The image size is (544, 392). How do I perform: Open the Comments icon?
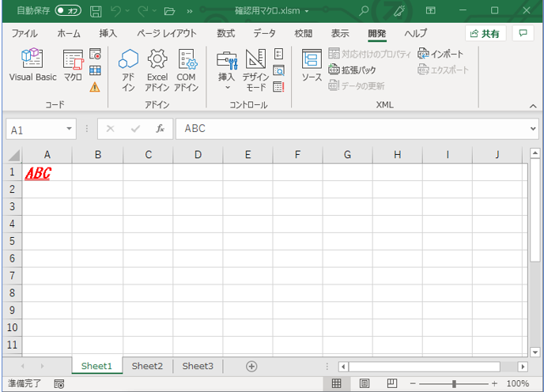point(523,33)
